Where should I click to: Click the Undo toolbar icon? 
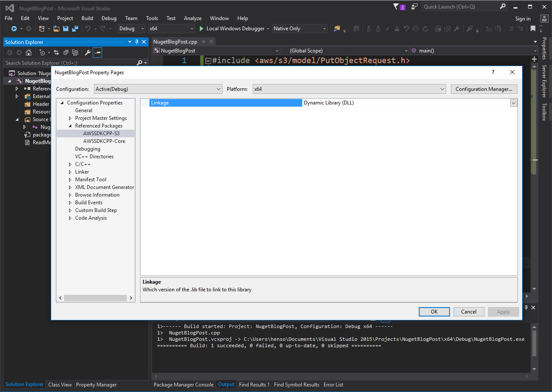[x=88, y=29]
